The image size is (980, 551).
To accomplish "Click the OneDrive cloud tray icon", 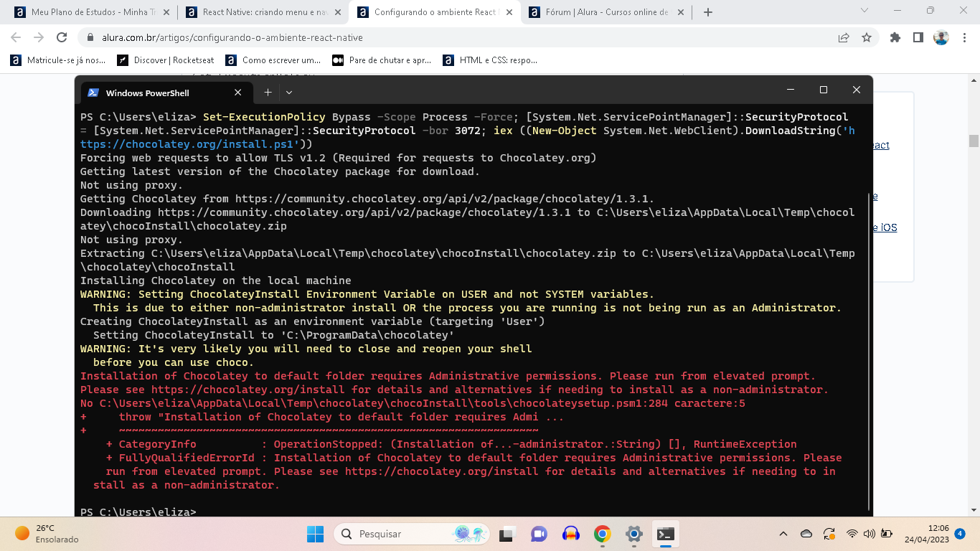I will click(806, 534).
